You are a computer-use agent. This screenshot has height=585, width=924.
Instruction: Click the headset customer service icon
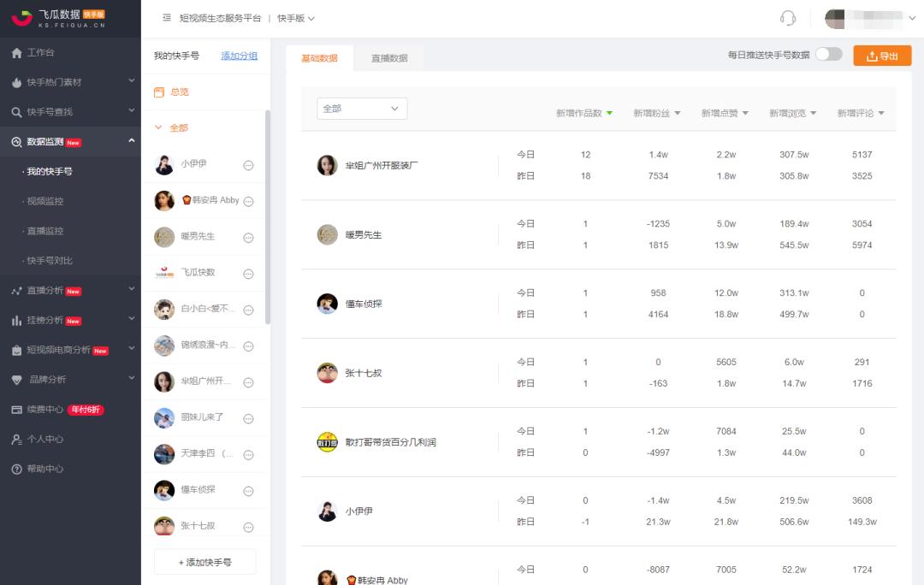point(787,17)
